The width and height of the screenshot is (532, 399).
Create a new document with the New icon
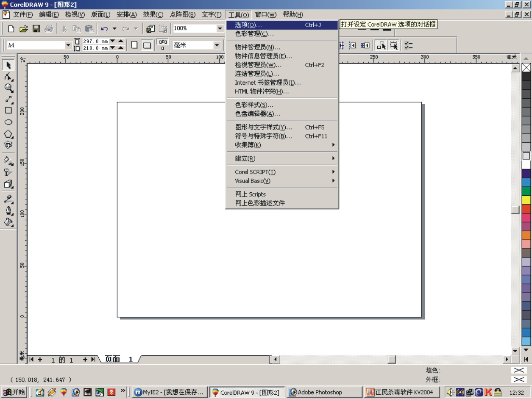click(11, 28)
